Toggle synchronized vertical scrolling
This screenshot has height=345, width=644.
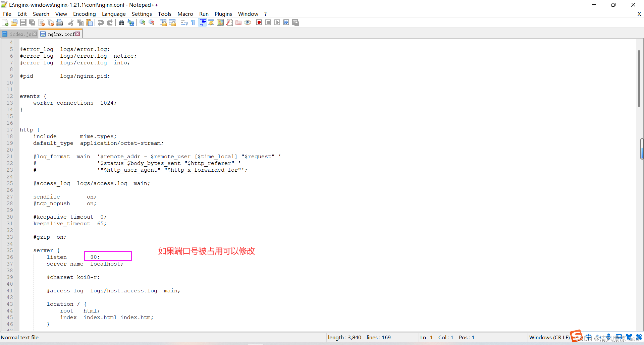click(x=163, y=22)
